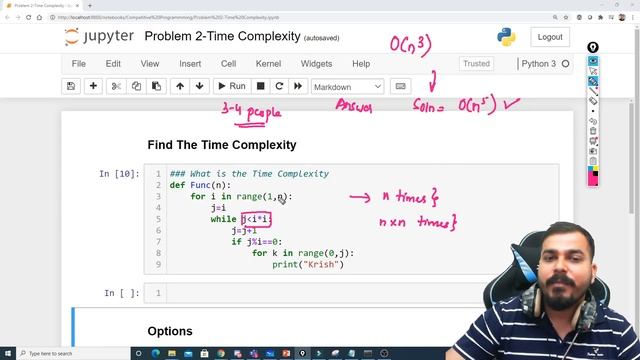The height and width of the screenshot is (360, 640).
Task: Restart the kernel with the circular arrow
Action: (x=279, y=86)
